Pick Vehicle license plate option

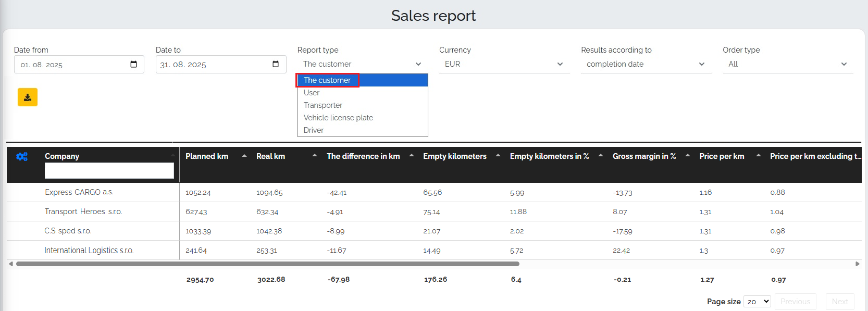tap(338, 118)
